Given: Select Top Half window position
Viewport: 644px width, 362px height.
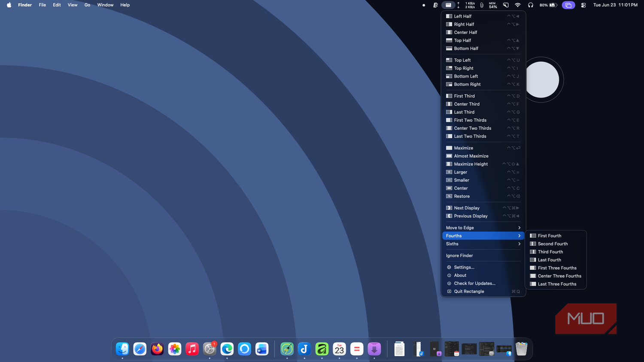Looking at the screenshot, I should pos(483,40).
